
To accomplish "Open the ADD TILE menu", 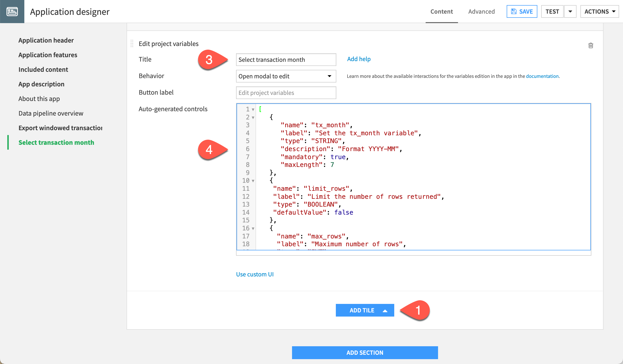I will tap(365, 310).
